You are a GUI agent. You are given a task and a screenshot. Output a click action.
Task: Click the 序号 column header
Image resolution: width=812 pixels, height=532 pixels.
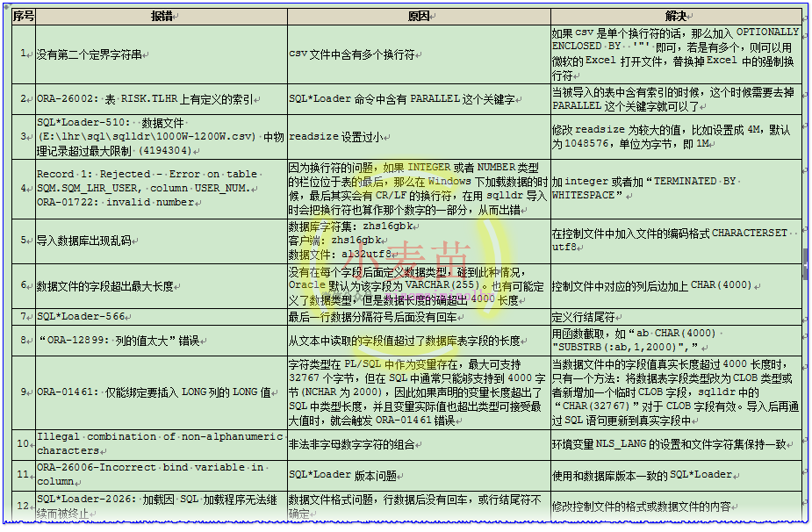24,16
